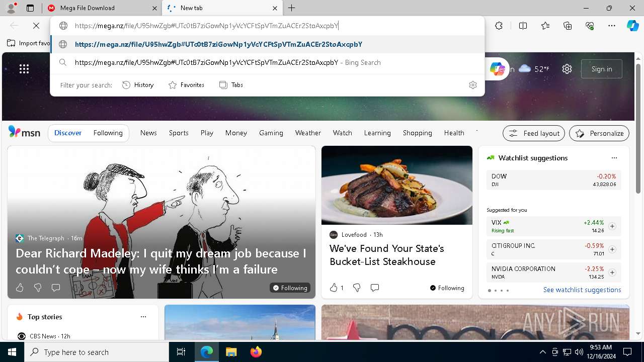Show hidden system tray icons
Image resolution: width=644 pixels, height=362 pixels.
point(542,352)
